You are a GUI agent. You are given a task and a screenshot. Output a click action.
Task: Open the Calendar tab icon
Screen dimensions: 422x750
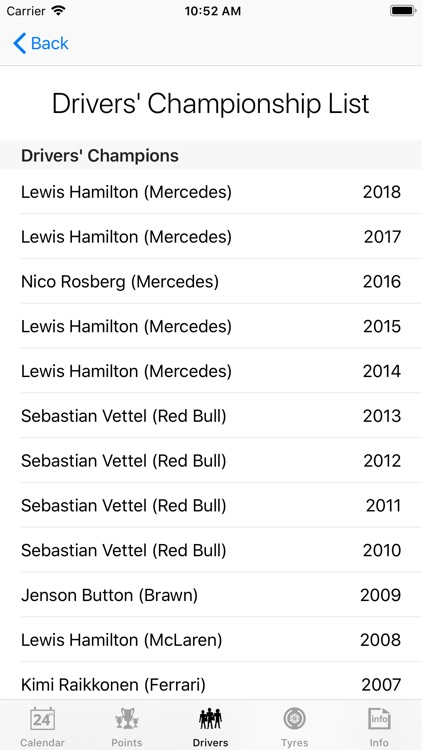tap(42, 718)
